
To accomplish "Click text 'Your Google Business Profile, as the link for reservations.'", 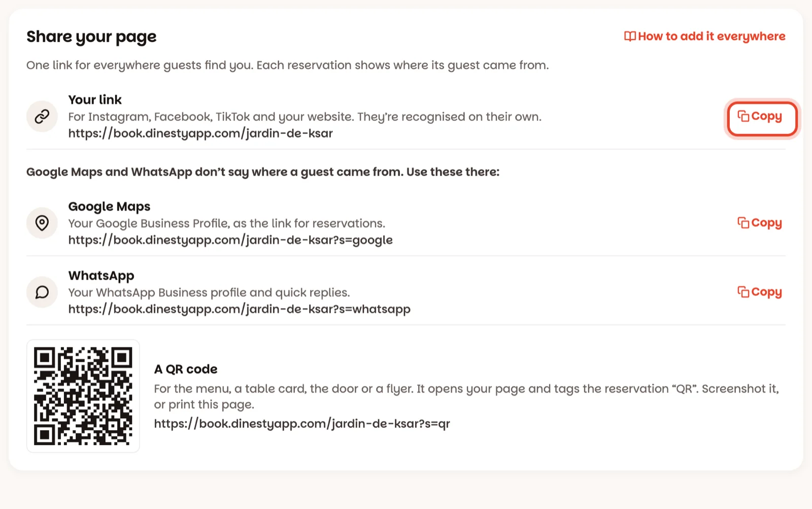I will [227, 223].
